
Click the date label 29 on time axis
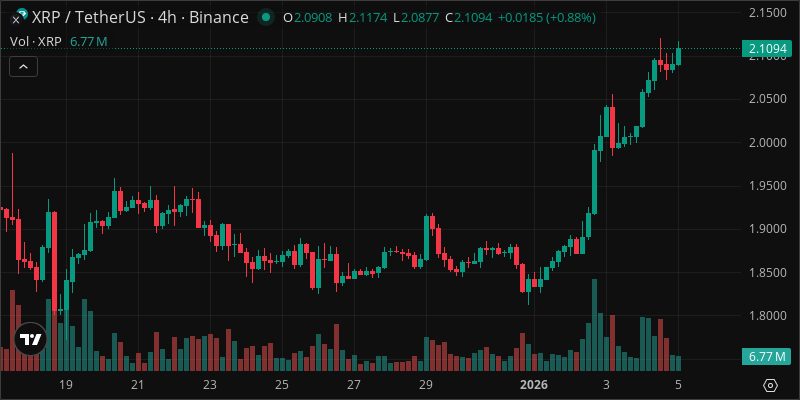click(x=427, y=385)
